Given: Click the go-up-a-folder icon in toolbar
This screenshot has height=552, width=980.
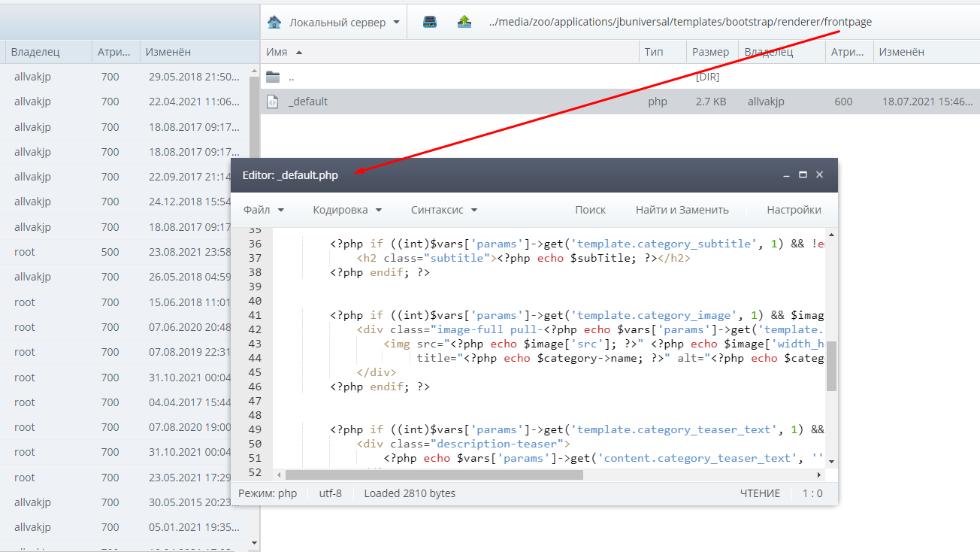Looking at the screenshot, I should (464, 23).
